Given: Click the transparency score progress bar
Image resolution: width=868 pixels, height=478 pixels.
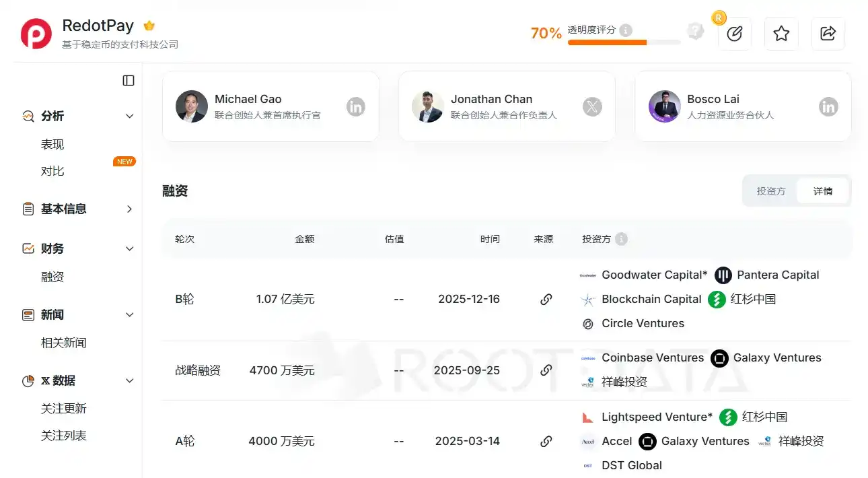Looking at the screenshot, I should [x=622, y=42].
